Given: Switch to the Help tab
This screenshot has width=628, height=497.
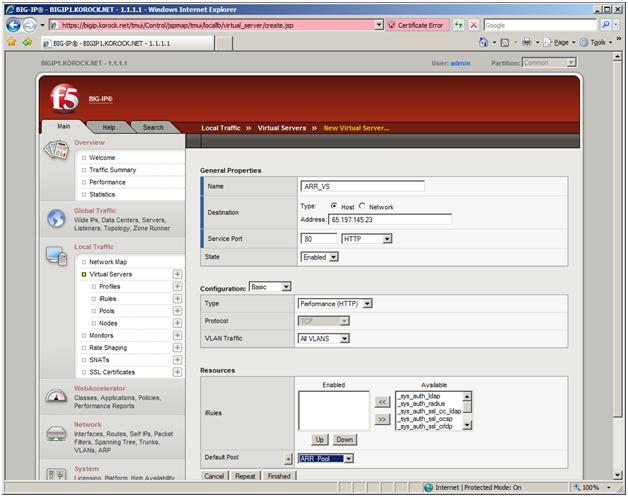Looking at the screenshot, I should (x=109, y=127).
